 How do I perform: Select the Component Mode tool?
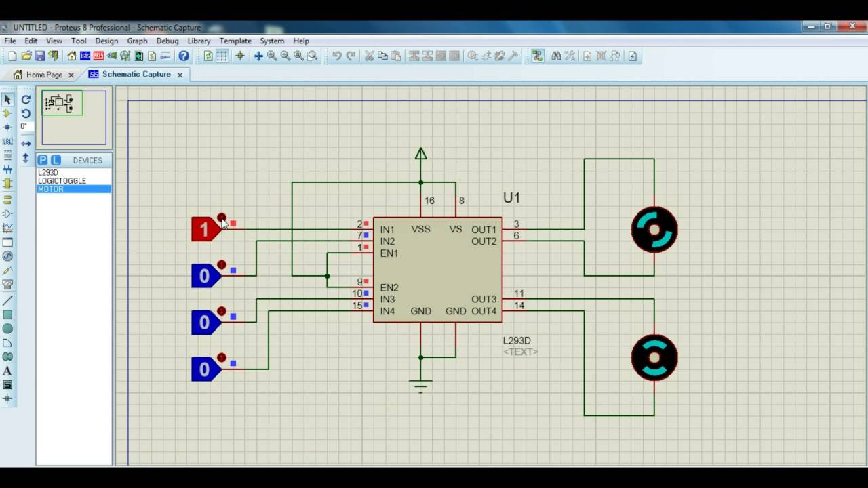[x=7, y=113]
